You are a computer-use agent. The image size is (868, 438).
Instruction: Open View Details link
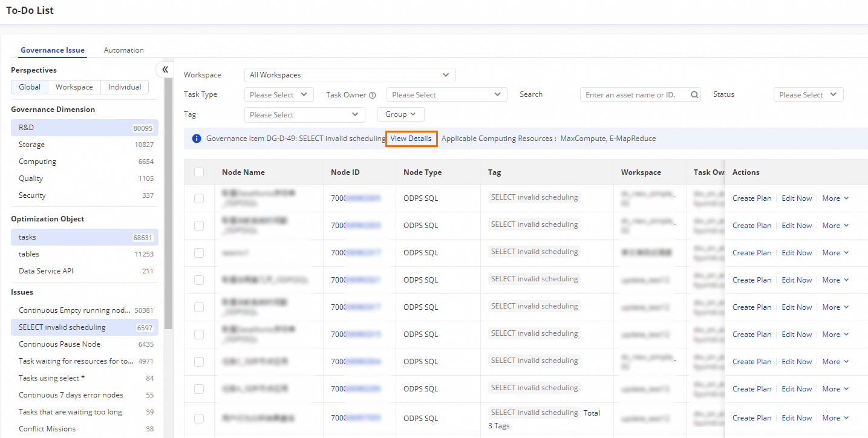click(411, 139)
